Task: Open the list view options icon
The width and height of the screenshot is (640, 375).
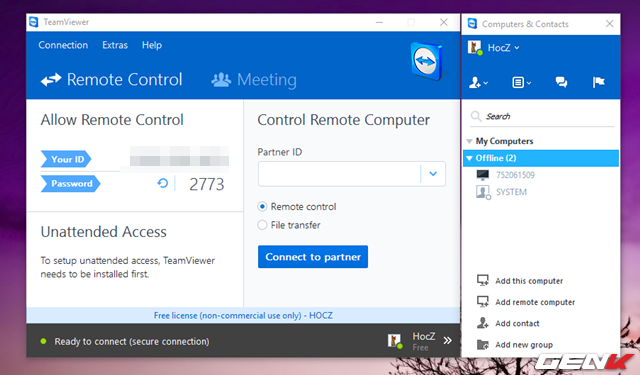Action: [522, 83]
